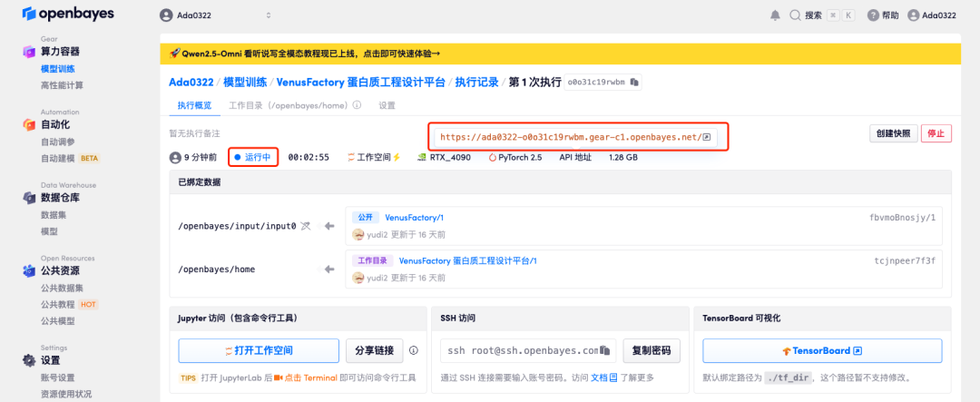Click the unbind icon next to /openbayes/input/input0

[x=307, y=225]
